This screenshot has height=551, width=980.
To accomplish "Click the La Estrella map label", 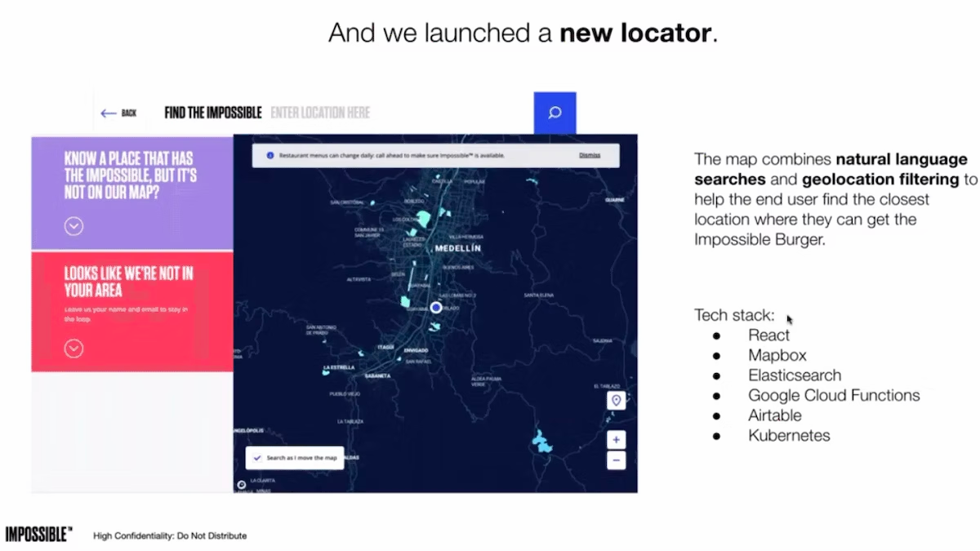I will tap(339, 367).
